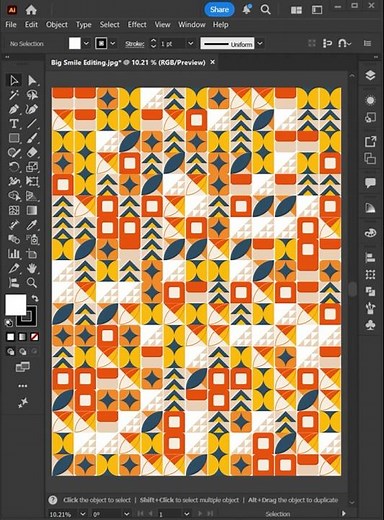This screenshot has height=520, width=384.
Task: Open the Edit menu
Action: pos(31,25)
